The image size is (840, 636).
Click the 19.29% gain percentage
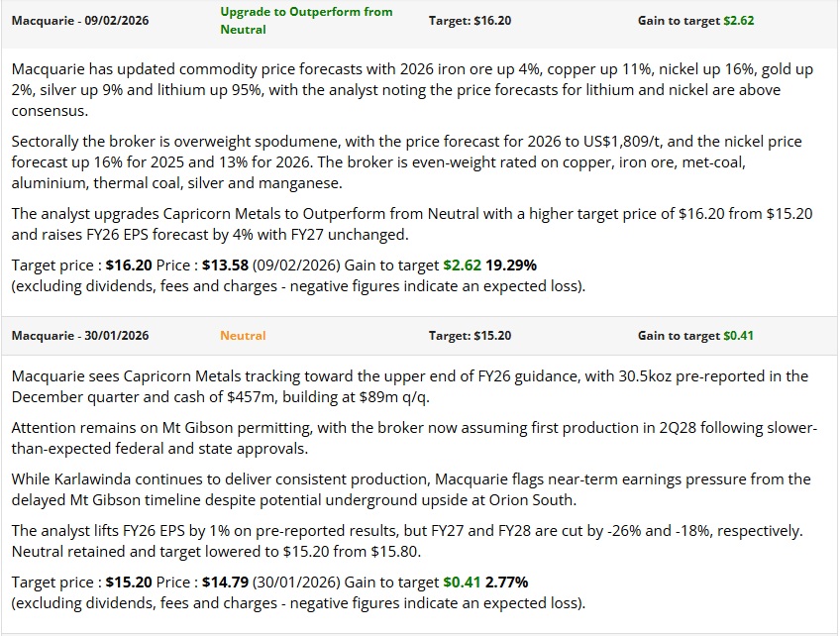pyautogui.click(x=511, y=265)
